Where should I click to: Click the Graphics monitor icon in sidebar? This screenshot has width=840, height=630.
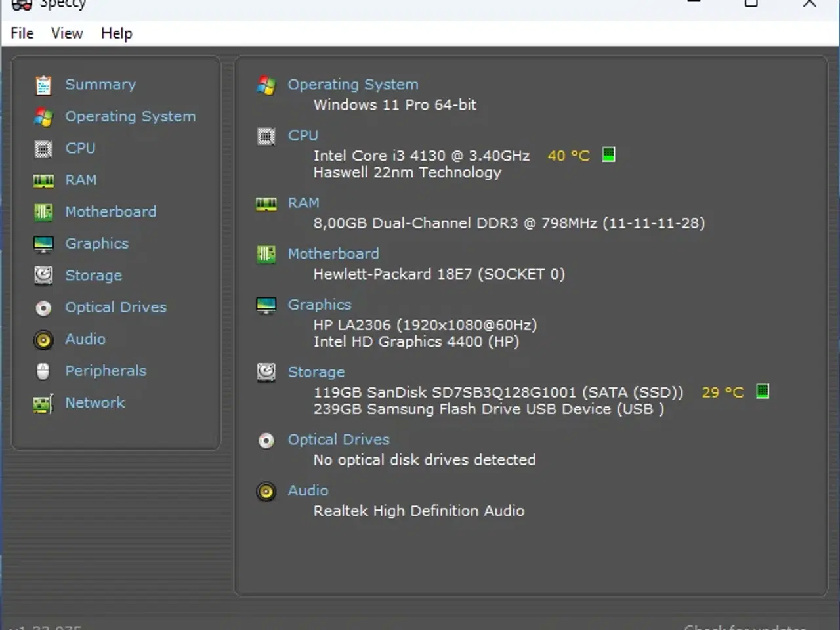(x=43, y=243)
